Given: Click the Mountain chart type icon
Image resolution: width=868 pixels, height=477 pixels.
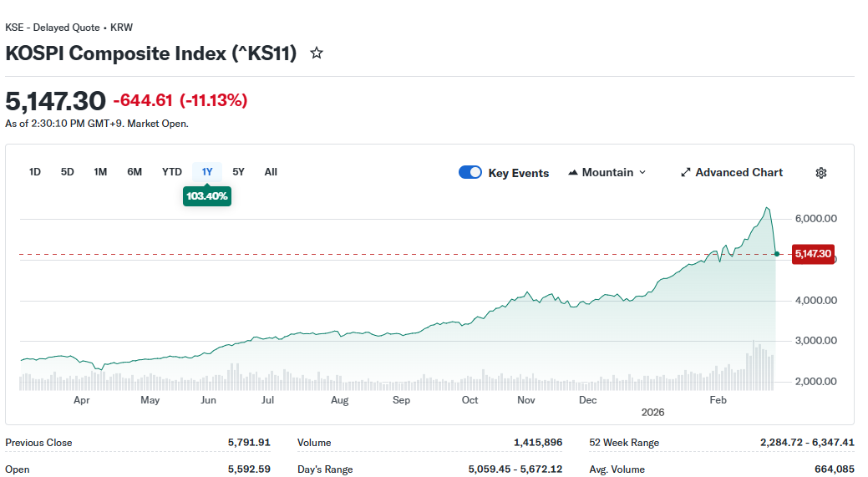Looking at the screenshot, I should coord(573,173).
